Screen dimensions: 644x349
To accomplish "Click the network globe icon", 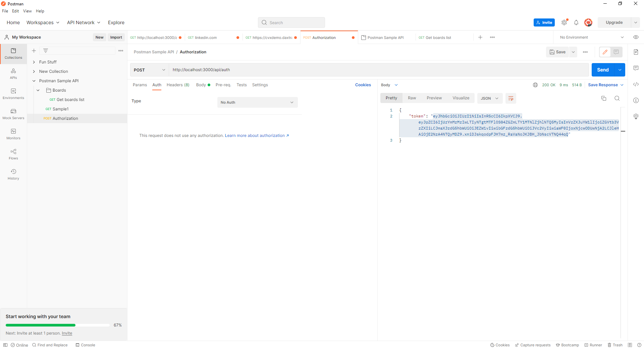I will point(535,85).
